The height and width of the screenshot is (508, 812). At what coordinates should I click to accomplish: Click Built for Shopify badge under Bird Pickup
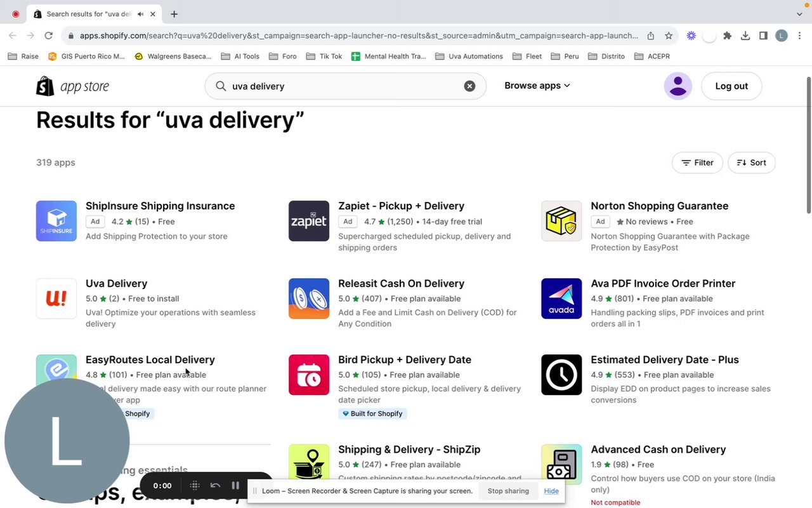[372, 413]
